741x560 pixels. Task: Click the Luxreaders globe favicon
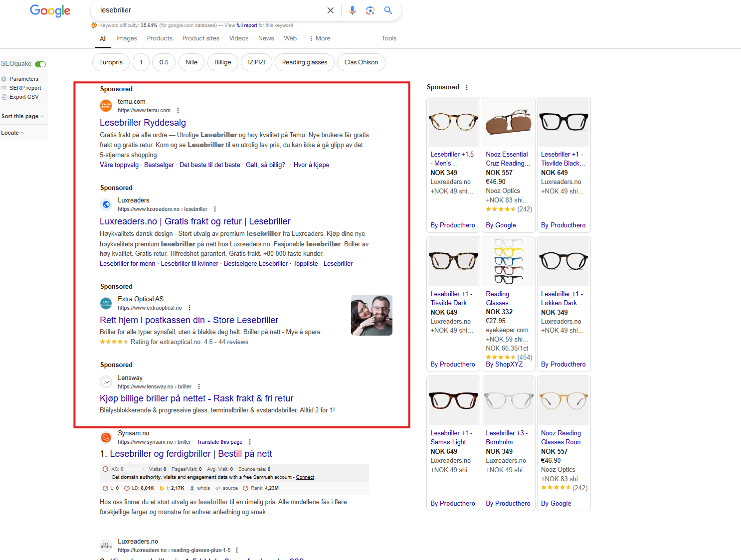[x=106, y=204]
